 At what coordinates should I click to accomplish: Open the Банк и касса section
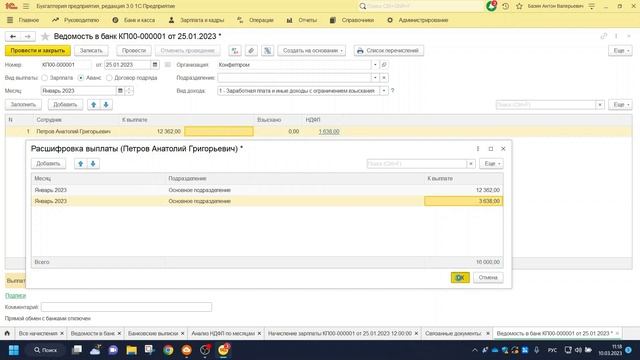[133, 20]
